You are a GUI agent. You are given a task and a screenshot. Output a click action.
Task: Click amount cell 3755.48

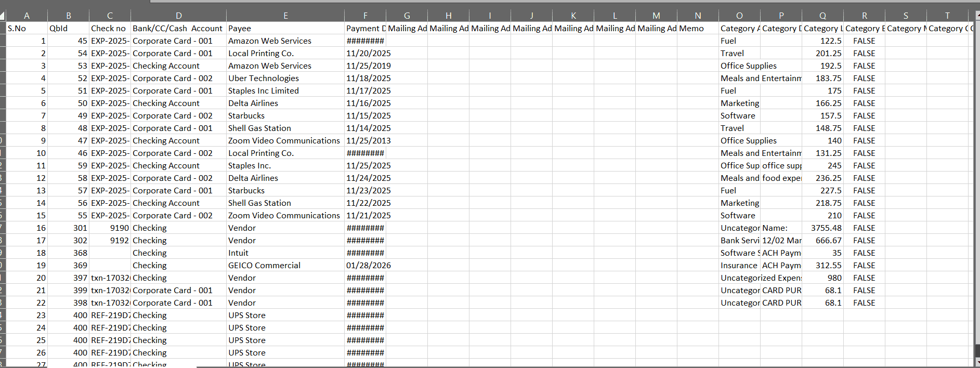point(822,228)
